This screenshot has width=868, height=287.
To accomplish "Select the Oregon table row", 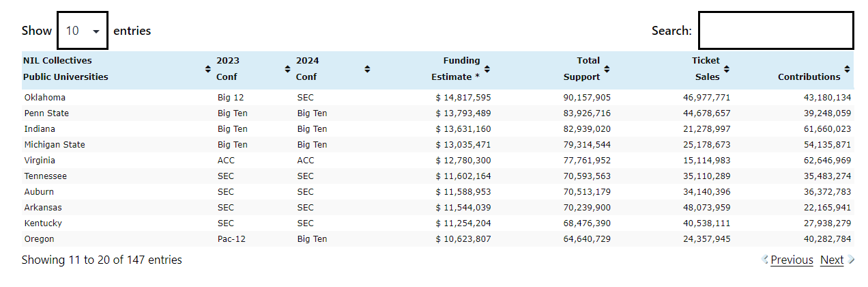I will point(40,239).
